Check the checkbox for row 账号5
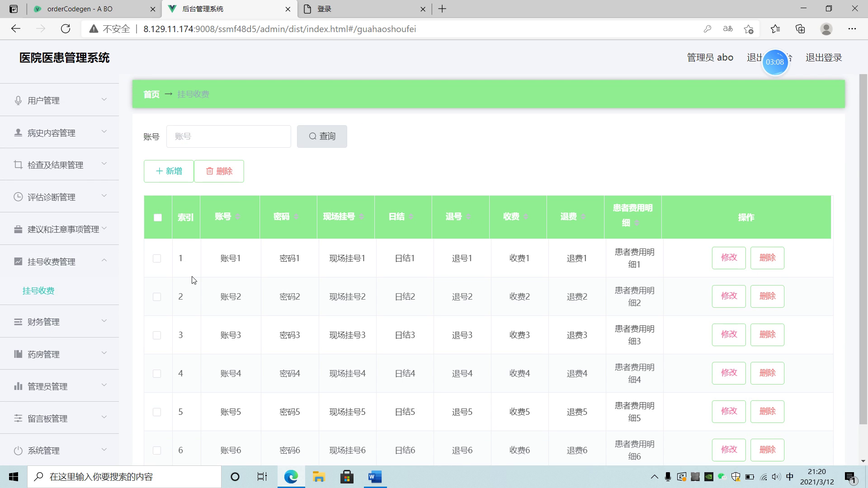The width and height of the screenshot is (868, 488). click(x=157, y=412)
